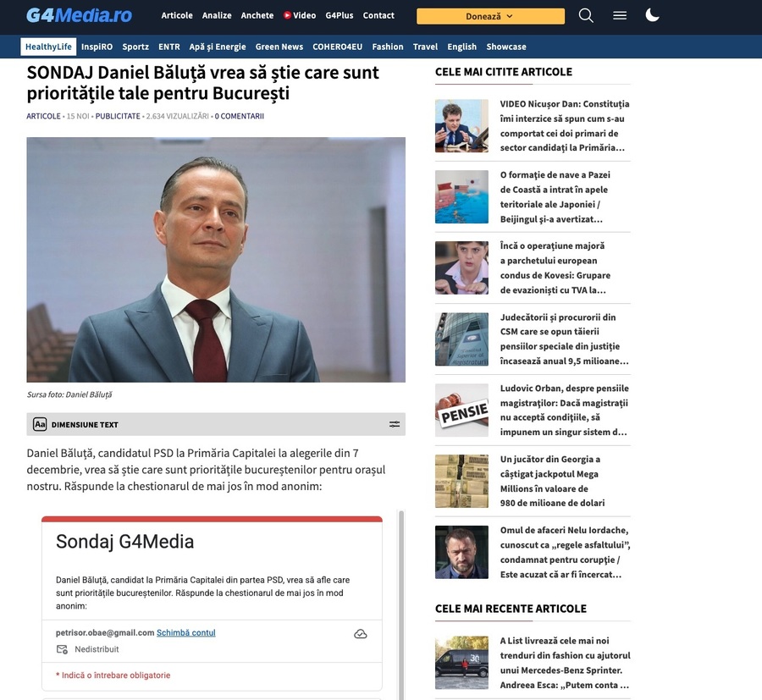Open the hamburger menu icon
The image size is (762, 700).
tap(620, 15)
